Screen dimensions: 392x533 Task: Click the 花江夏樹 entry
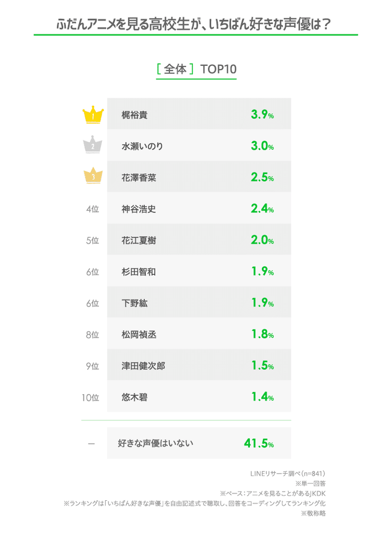pos(139,240)
